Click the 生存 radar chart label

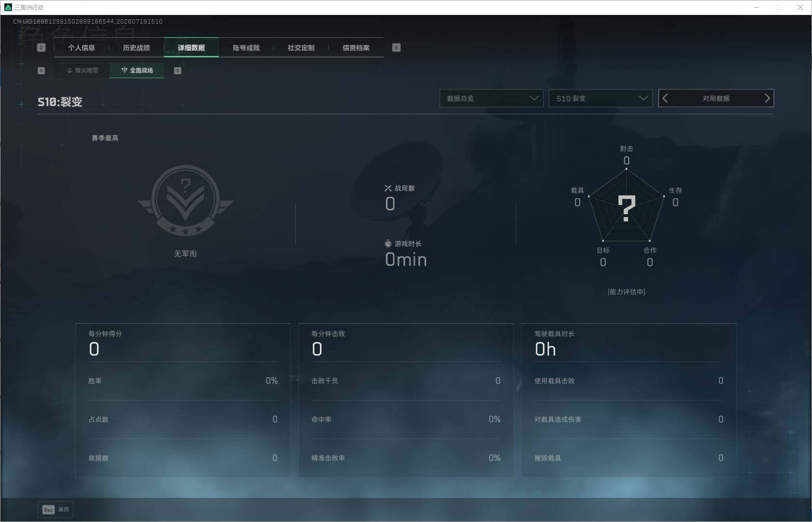675,190
